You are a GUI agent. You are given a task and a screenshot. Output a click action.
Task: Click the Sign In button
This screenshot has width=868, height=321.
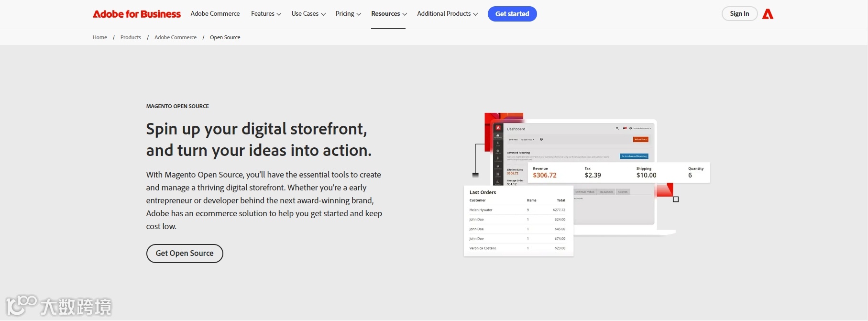pos(739,13)
